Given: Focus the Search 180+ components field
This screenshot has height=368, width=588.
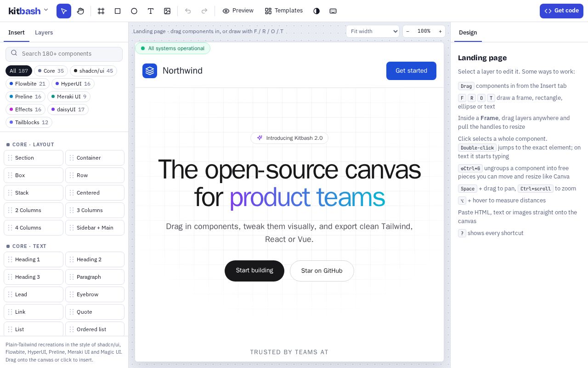Looking at the screenshot, I should (x=64, y=54).
